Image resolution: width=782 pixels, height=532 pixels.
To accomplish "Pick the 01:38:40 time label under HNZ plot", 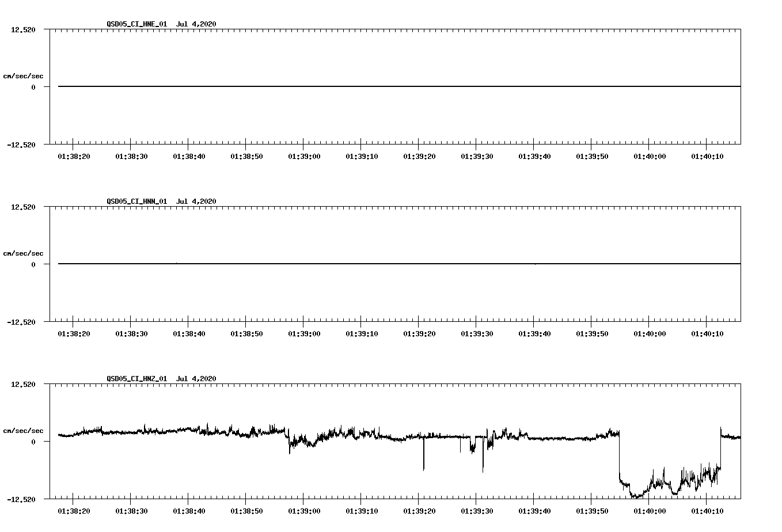I will tap(189, 511).
